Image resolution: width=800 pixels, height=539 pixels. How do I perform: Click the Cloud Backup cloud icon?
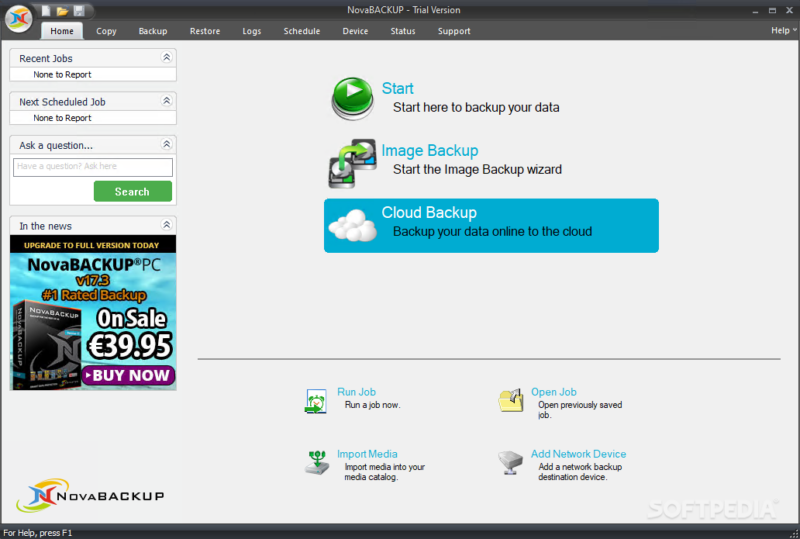click(x=353, y=226)
